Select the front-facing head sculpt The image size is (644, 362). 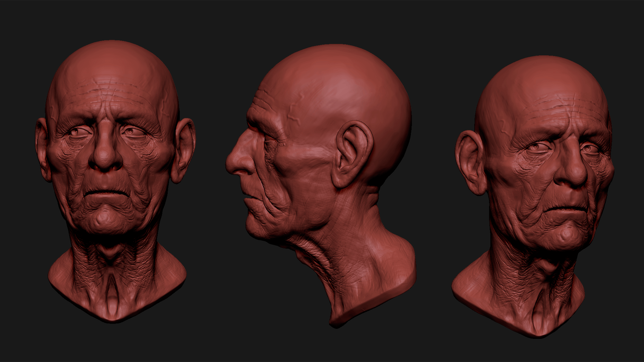coord(115,181)
